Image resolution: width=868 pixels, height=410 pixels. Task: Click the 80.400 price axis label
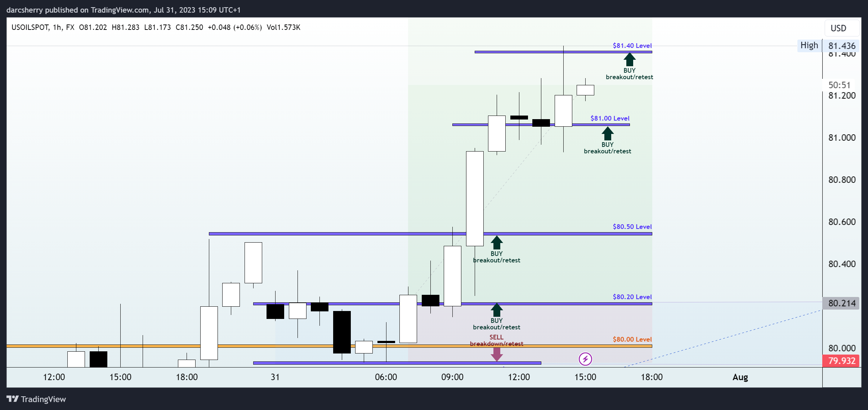point(842,264)
